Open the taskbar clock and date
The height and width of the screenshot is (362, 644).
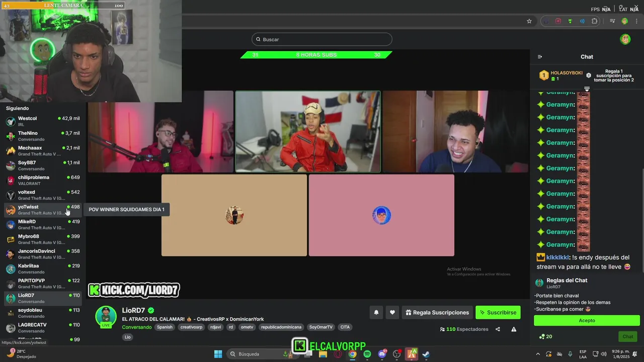[x=621, y=354]
